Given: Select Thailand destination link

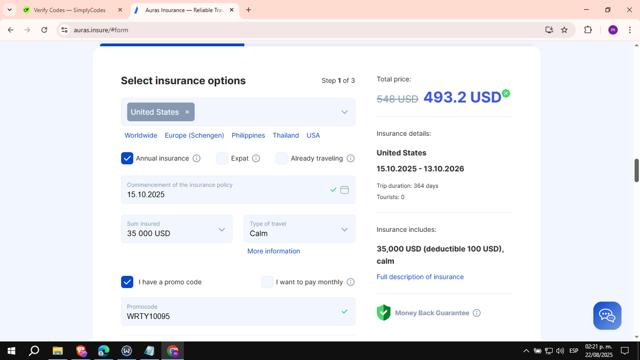Looking at the screenshot, I should tap(286, 136).
